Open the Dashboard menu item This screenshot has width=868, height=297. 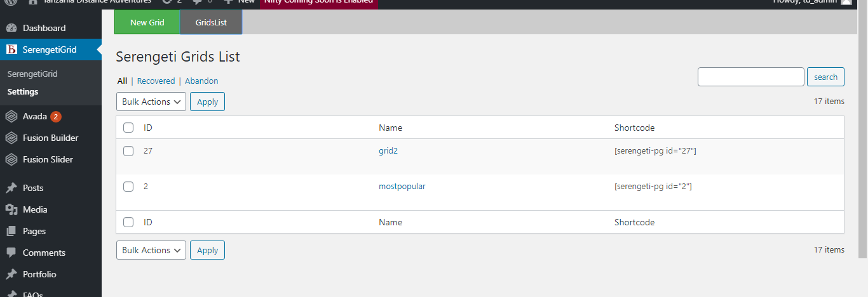coord(51,28)
